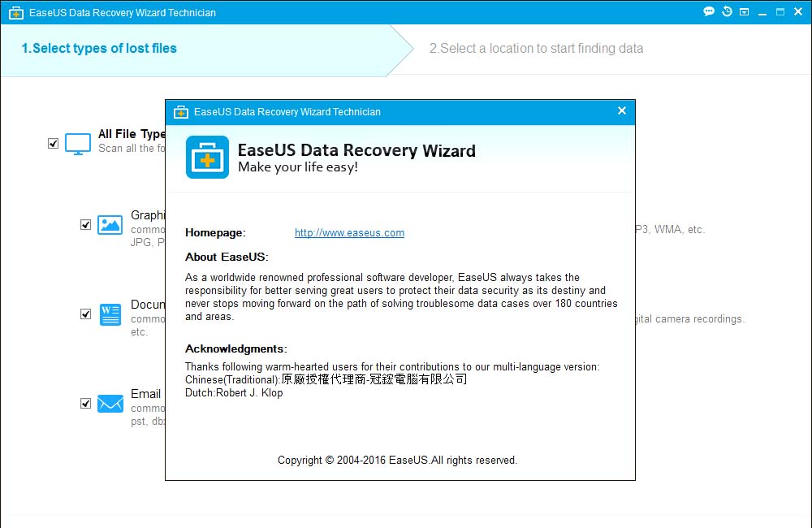Click the Graphics picture icon
This screenshot has height=528, width=812.
click(110, 224)
